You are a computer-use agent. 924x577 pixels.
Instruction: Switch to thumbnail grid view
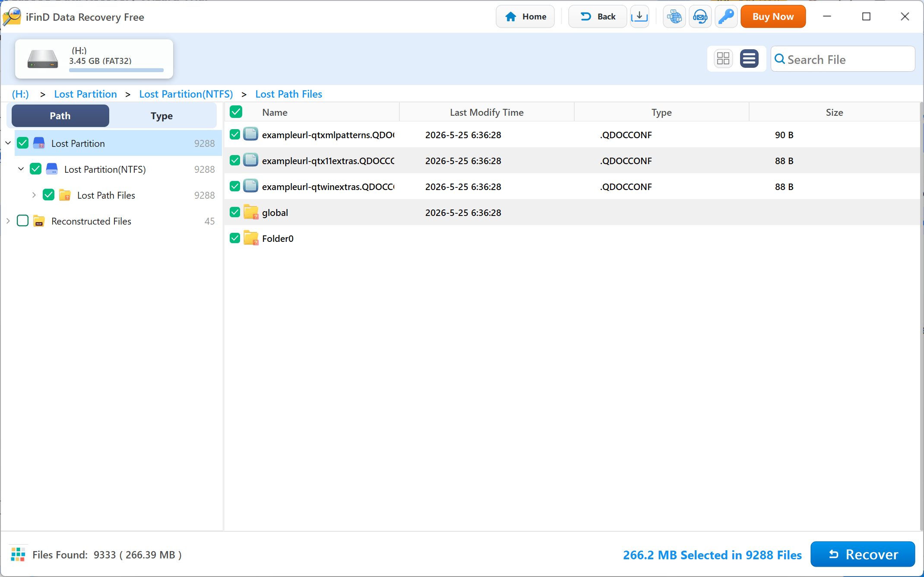click(723, 58)
